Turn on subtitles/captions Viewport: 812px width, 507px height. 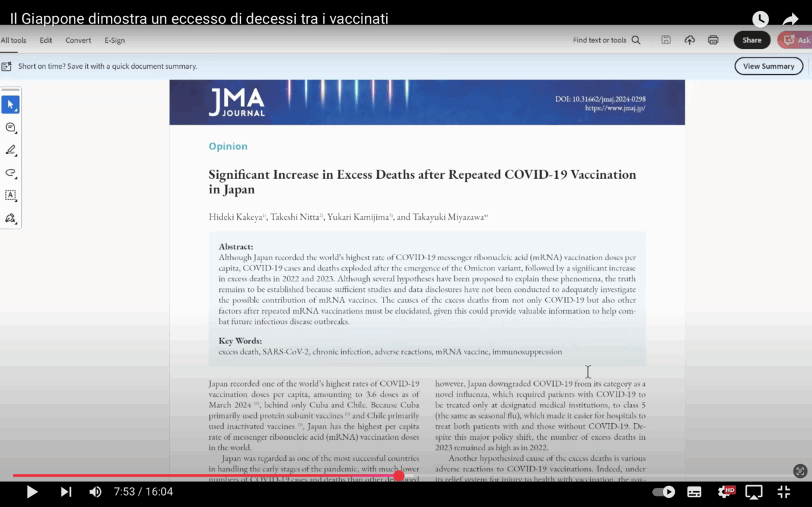coord(694,492)
